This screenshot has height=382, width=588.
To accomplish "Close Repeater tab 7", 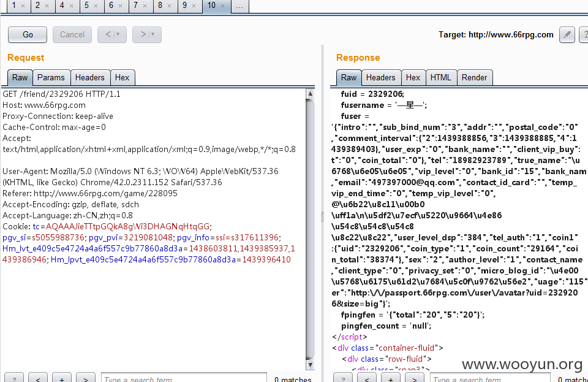I will point(145,6).
